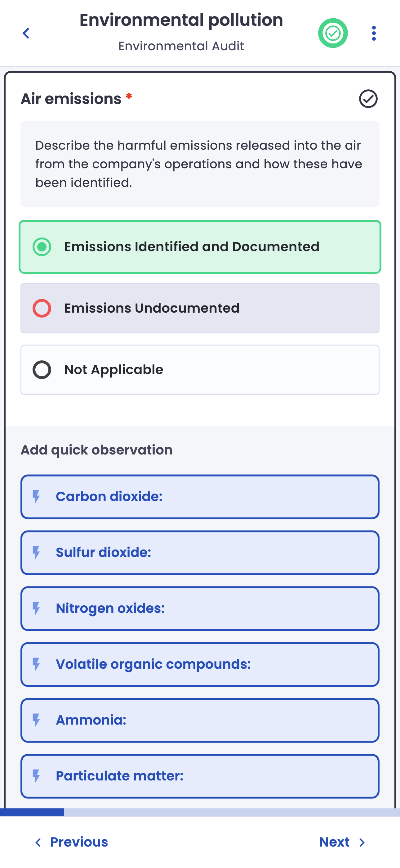Tap lightning icon beside Nitrogen oxides
This screenshot has height=868, width=400.
coord(36,608)
